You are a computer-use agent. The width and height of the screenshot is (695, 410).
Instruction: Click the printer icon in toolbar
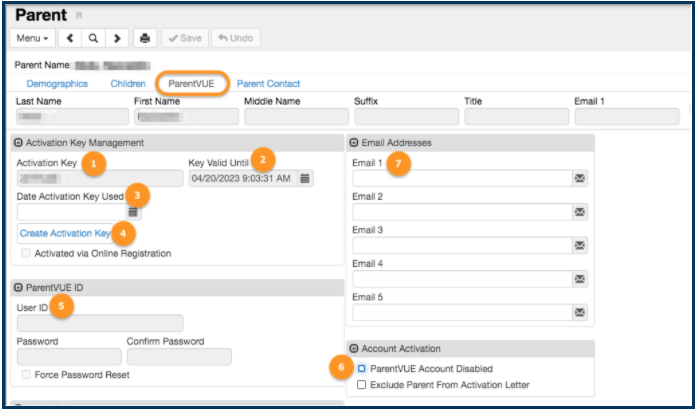click(145, 39)
